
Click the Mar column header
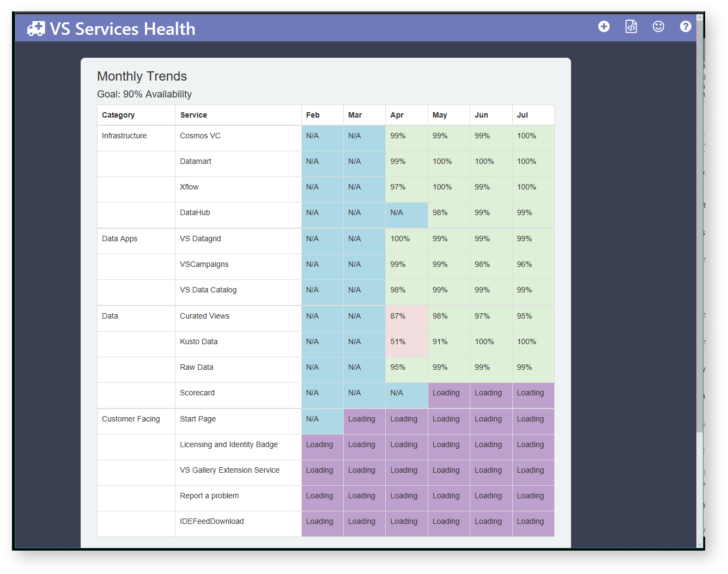[365, 115]
